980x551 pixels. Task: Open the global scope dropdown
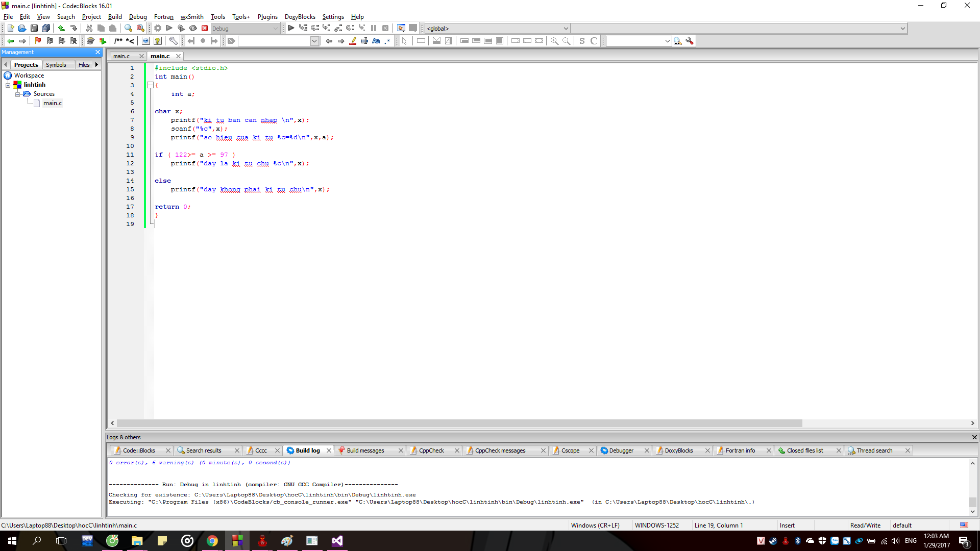(566, 29)
